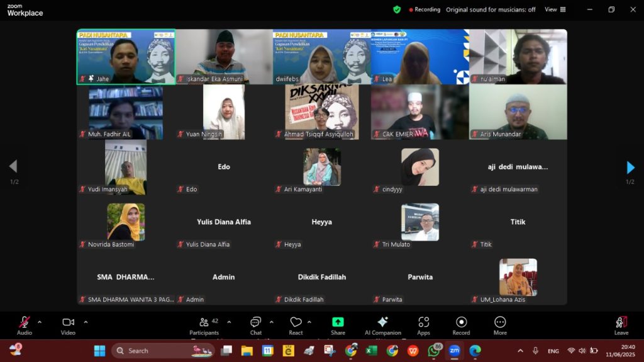This screenshot has width=644, height=362.
Task: Toggle Original sound for musicians
Action: click(x=491, y=9)
